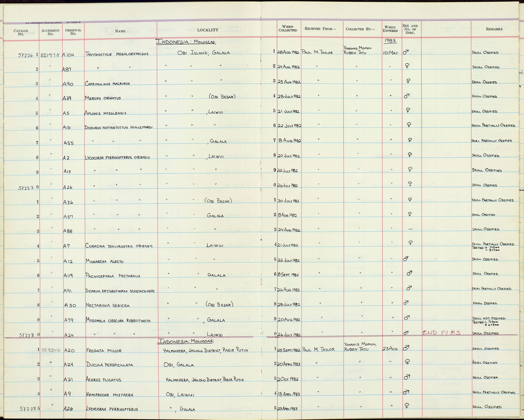Click collector names Yohanas Momou Ruben Tatu
The image size is (524, 420).
click(358, 50)
